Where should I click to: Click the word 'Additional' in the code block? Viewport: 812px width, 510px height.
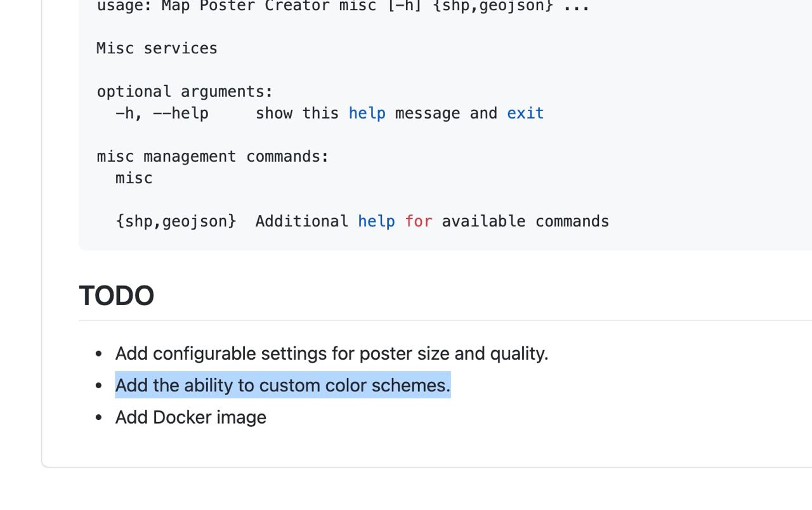(x=302, y=221)
